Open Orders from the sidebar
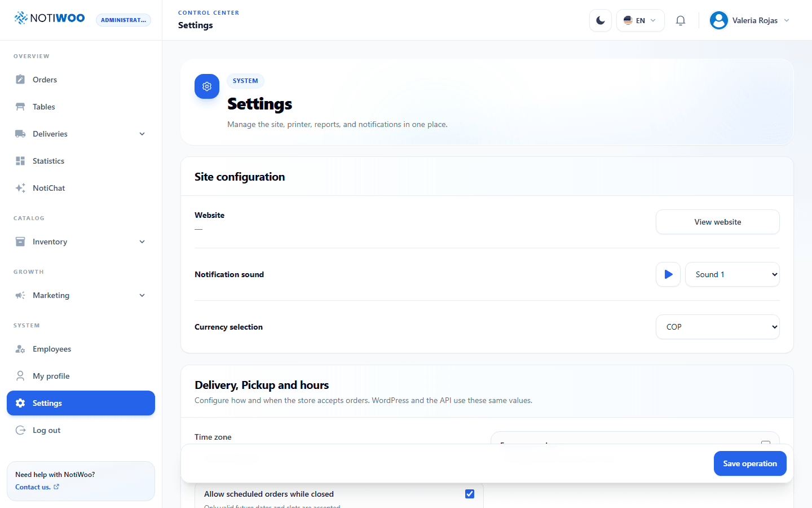The height and width of the screenshot is (508, 812). (x=81, y=80)
